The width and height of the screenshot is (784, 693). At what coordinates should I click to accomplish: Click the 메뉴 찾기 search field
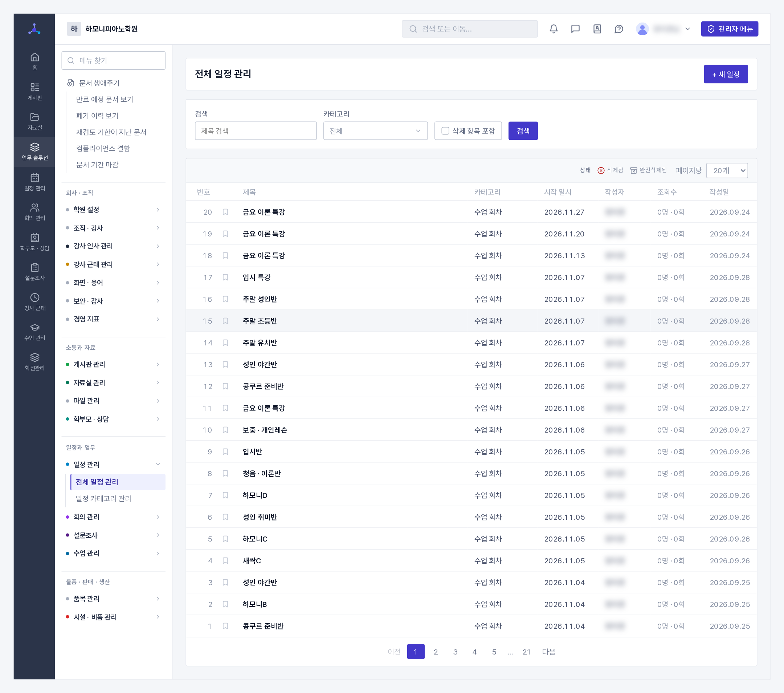[114, 60]
